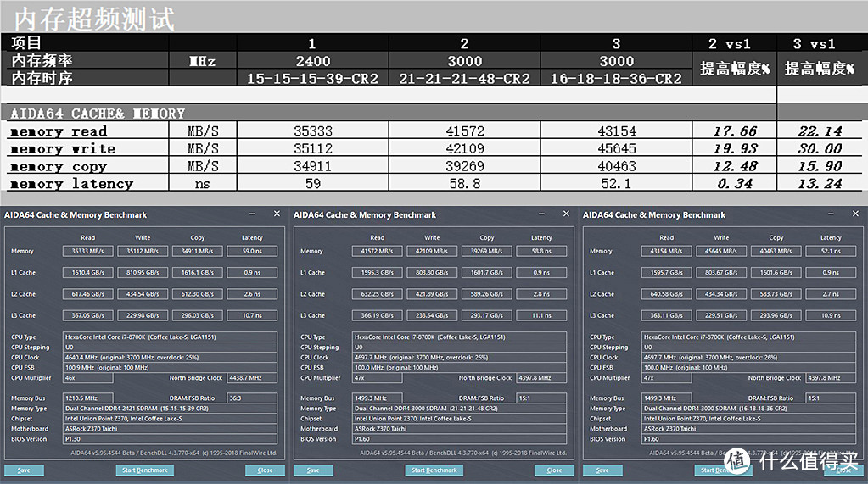Select the 40463 MB/s memory copy field
Screen dimensions: 868x484
click(776, 251)
